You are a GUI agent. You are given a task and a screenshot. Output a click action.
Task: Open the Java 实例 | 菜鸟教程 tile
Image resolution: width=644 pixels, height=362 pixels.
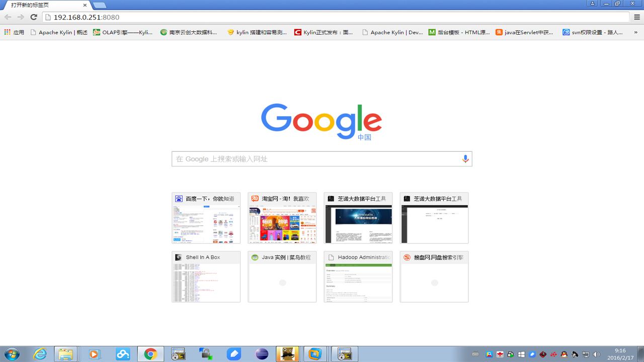[282, 277]
